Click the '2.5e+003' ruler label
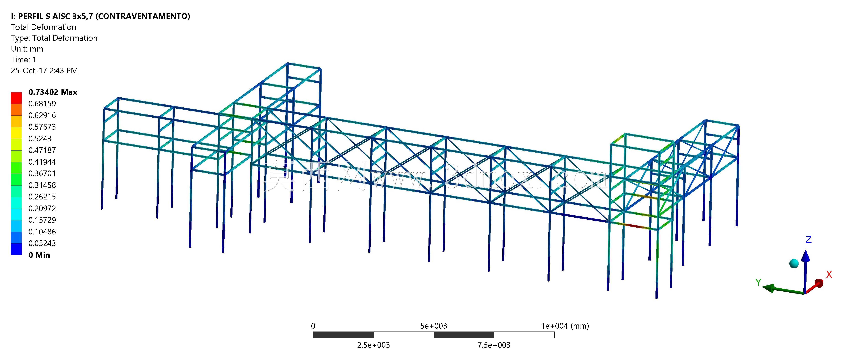868x351 pixels. tap(373, 345)
